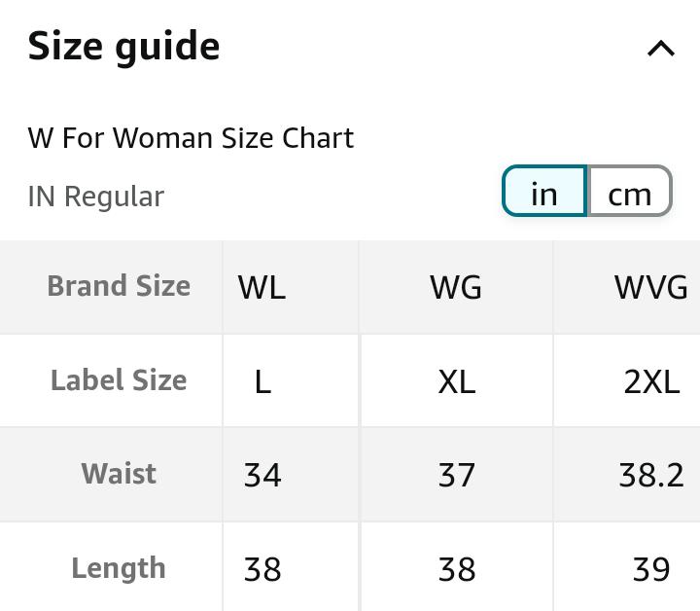Click the Length row header

pyautogui.click(x=119, y=568)
